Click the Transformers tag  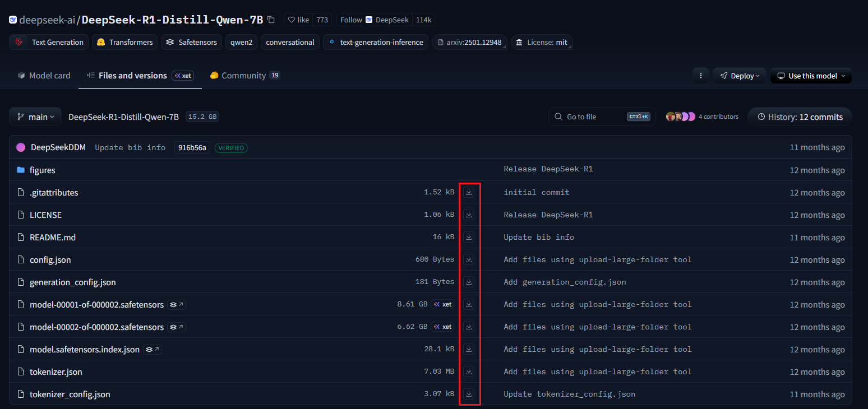coord(124,42)
